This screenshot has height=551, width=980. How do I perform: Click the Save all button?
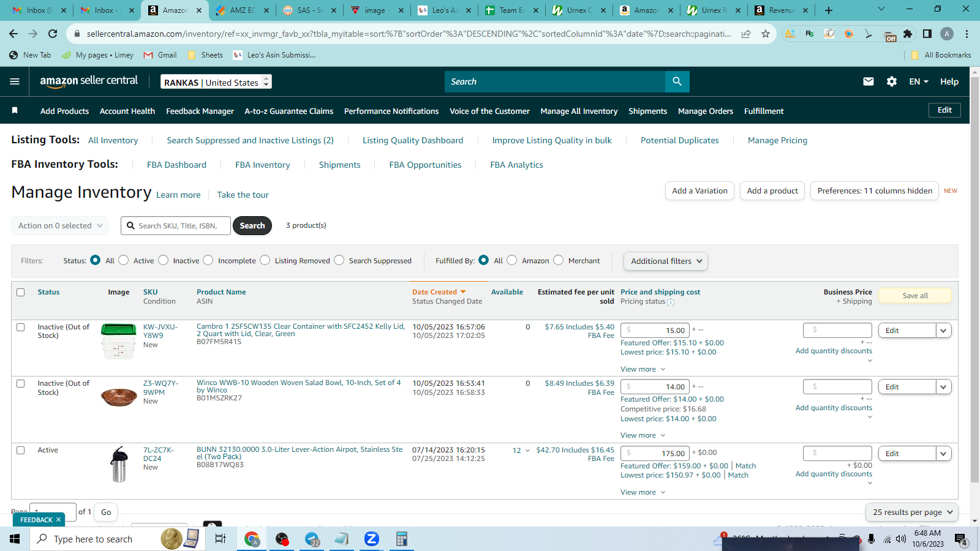pyautogui.click(x=915, y=296)
